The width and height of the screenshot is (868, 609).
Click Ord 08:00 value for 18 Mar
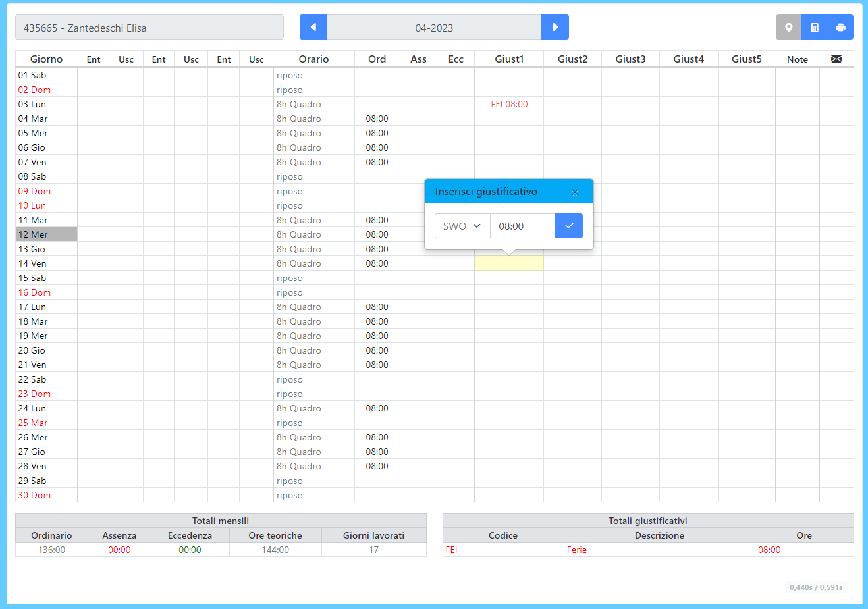tap(377, 321)
